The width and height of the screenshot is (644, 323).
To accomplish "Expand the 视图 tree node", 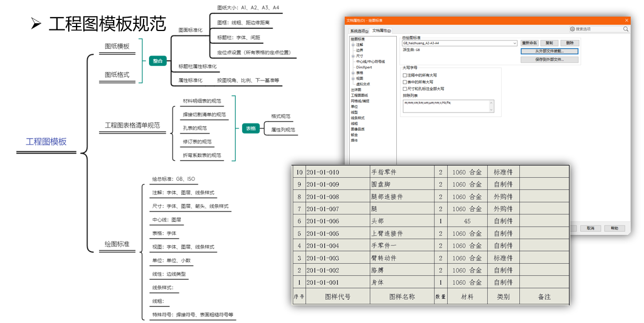I will (x=353, y=78).
